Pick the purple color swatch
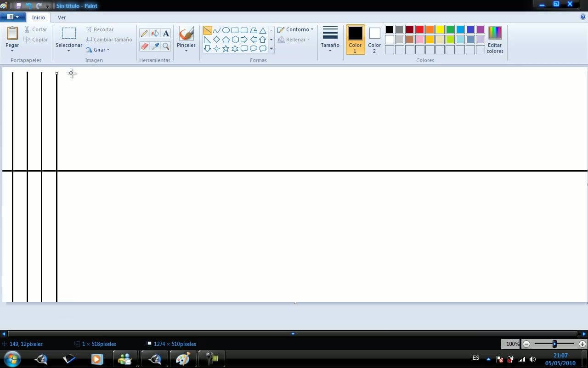Viewport: 588px width, 368px height. (481, 29)
